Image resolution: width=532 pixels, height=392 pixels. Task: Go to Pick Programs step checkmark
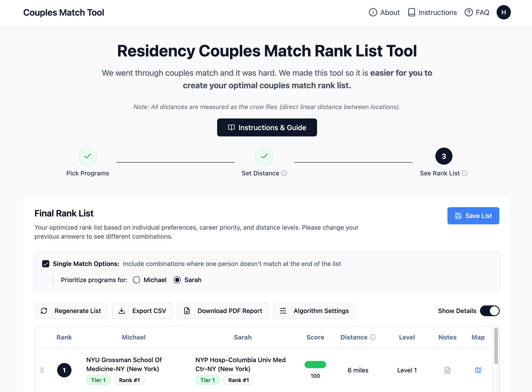pos(87,156)
